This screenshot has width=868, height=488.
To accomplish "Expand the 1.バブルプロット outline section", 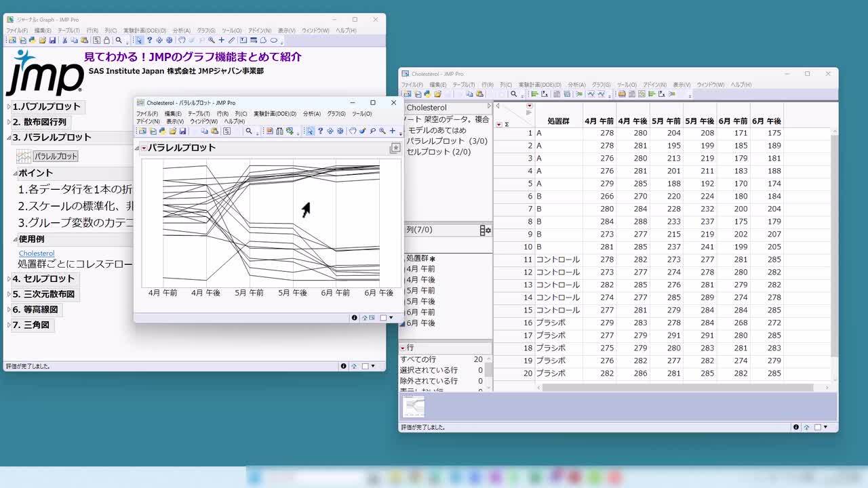I will click(x=9, y=106).
